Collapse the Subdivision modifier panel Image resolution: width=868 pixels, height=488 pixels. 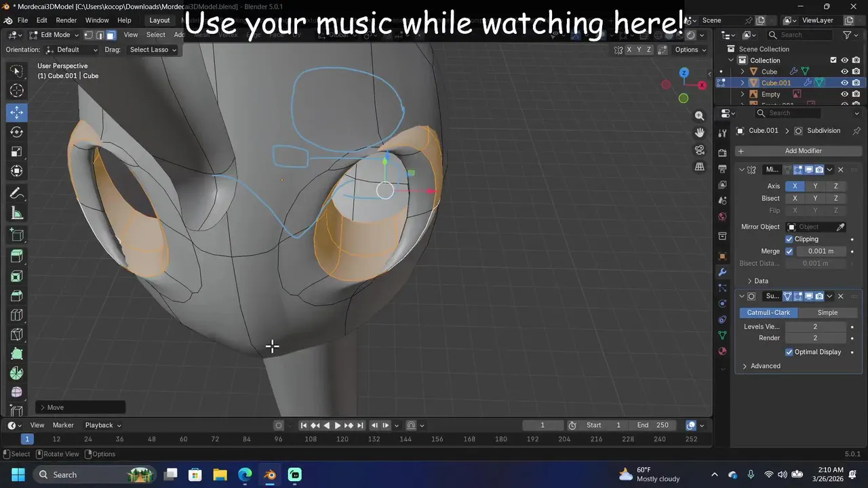click(x=742, y=296)
